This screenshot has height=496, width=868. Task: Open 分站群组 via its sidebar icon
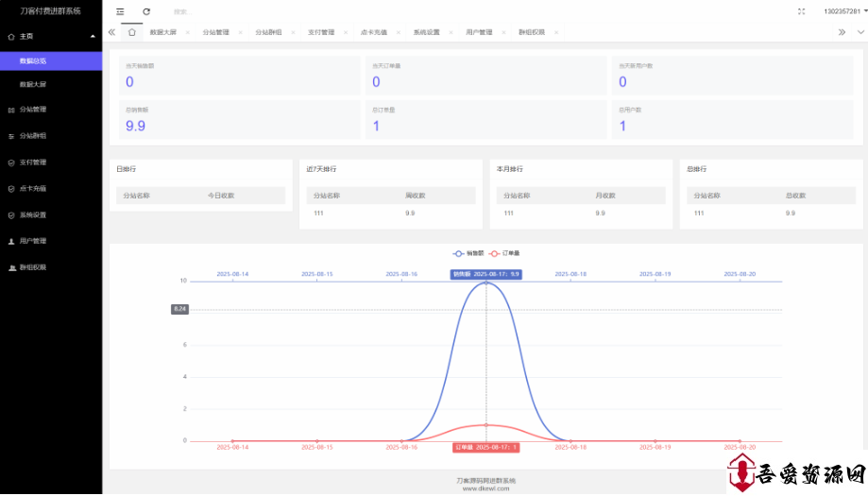tap(11, 136)
